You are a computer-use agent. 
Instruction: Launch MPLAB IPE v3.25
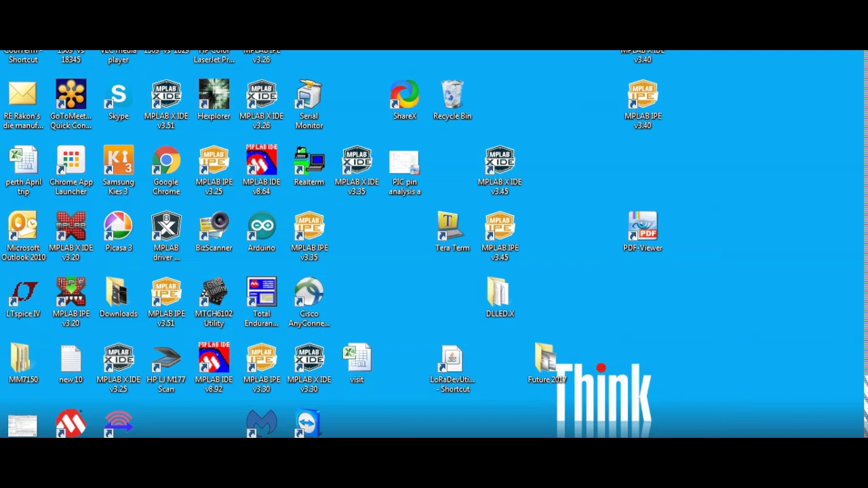coord(214,171)
